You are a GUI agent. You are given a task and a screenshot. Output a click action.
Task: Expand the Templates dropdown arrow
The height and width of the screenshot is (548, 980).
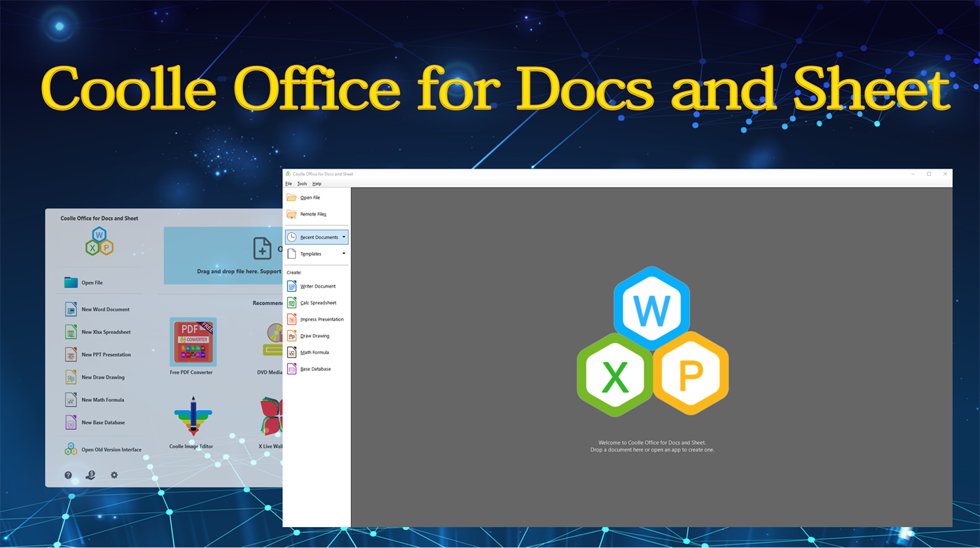[344, 253]
